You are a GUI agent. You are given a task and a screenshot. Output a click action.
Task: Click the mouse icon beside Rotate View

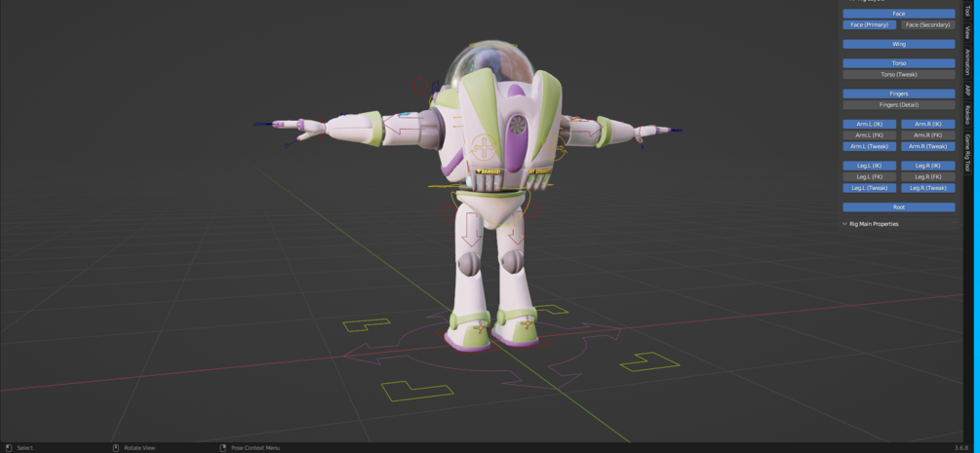coord(116,448)
